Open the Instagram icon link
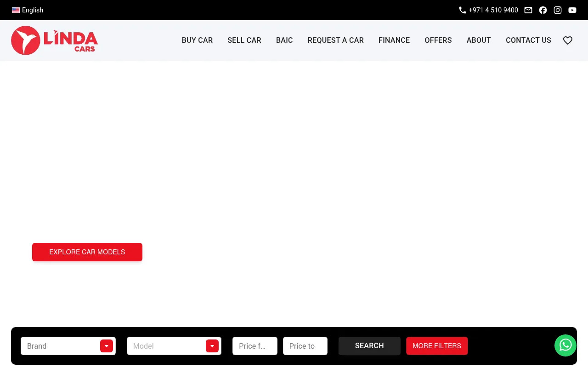Screen dimensions: 588x368 [x=558, y=10]
